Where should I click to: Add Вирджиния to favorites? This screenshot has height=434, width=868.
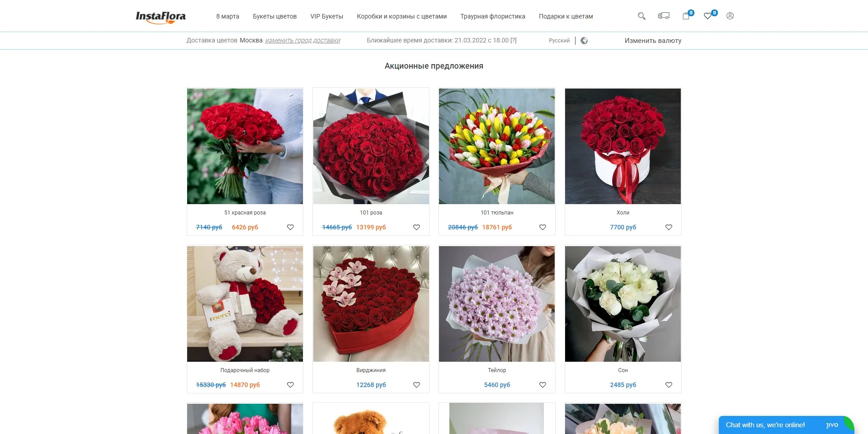417,385
